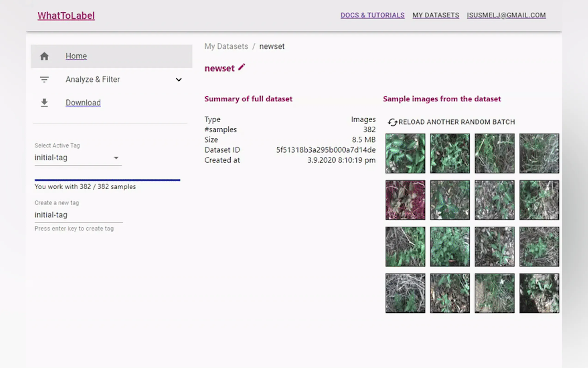Click the Download arrow icon

click(x=44, y=103)
